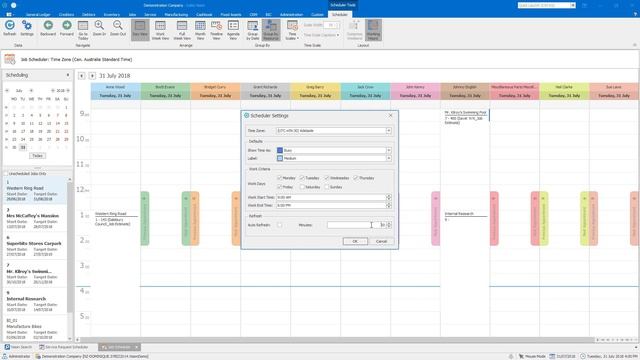Click Today button under mini calendar
640x360 pixels.
38,156
